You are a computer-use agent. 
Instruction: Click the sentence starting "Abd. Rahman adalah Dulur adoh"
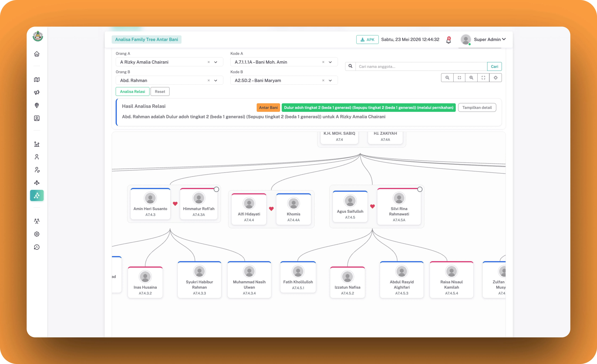coord(254,117)
